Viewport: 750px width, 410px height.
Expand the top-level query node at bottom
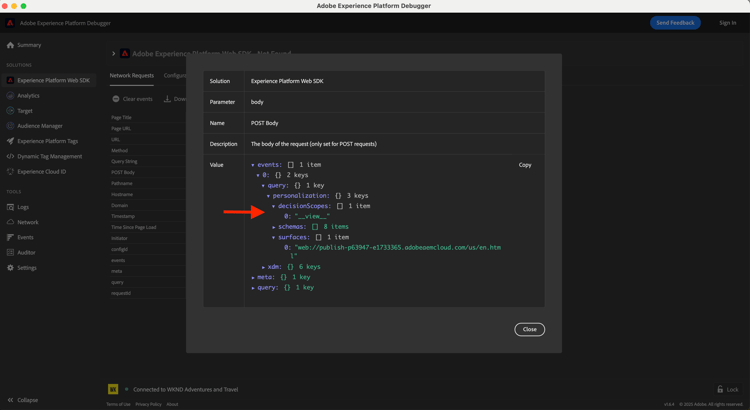[253, 288]
